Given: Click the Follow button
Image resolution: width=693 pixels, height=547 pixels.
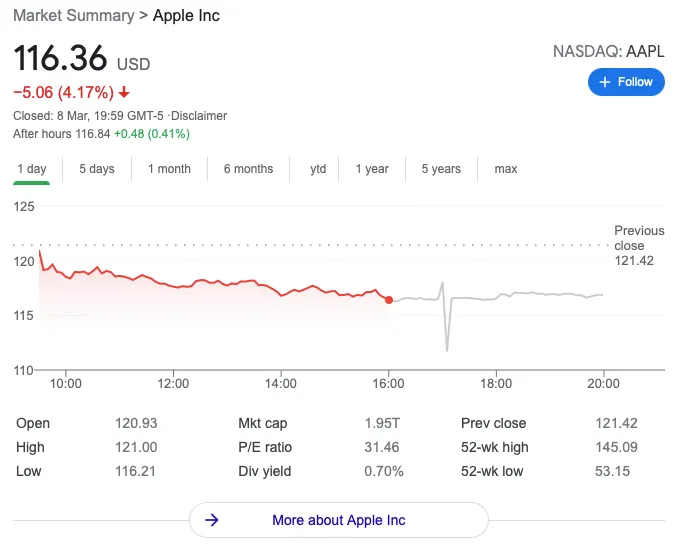Looking at the screenshot, I should point(626,82).
